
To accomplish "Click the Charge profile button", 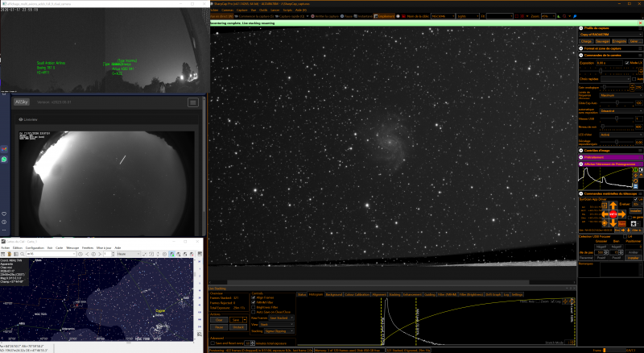I will tap(587, 41).
